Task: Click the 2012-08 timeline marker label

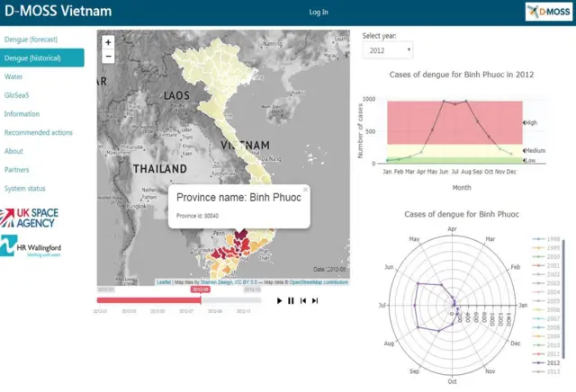Action: [200, 290]
